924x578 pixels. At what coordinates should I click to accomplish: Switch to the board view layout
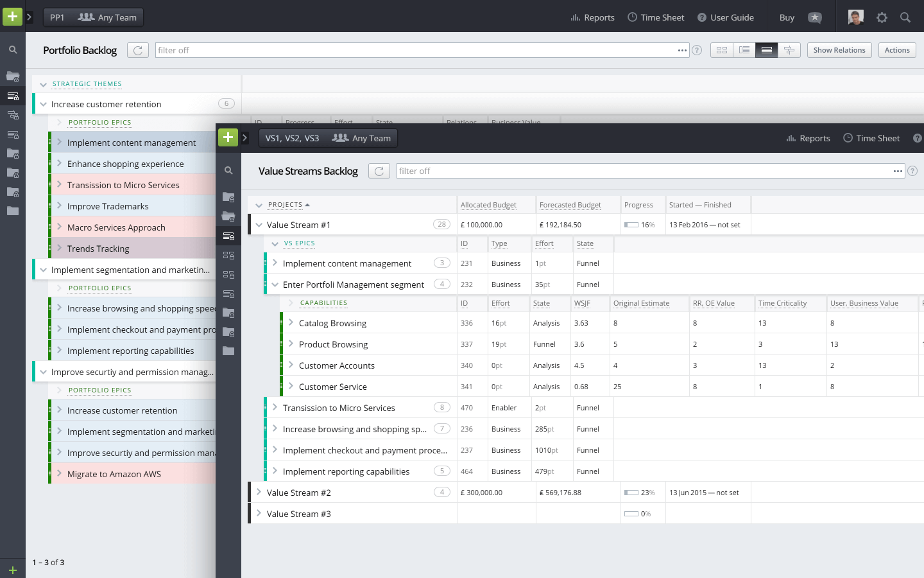[722, 50]
